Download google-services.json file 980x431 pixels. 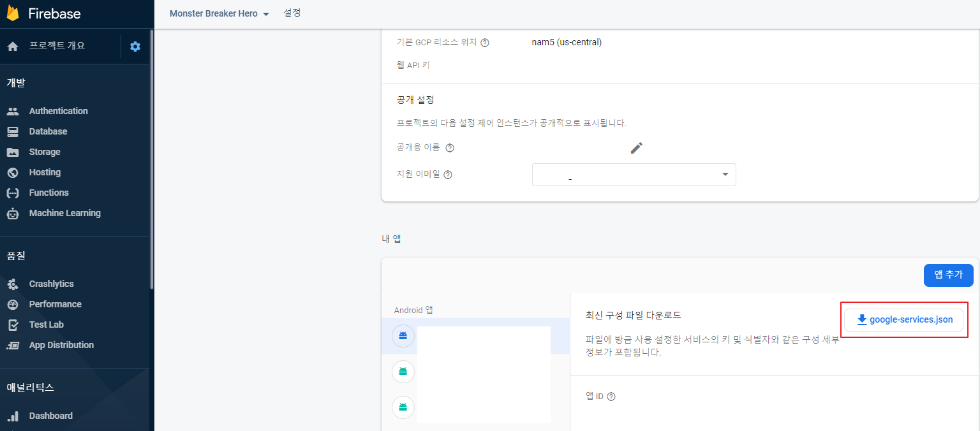click(903, 319)
